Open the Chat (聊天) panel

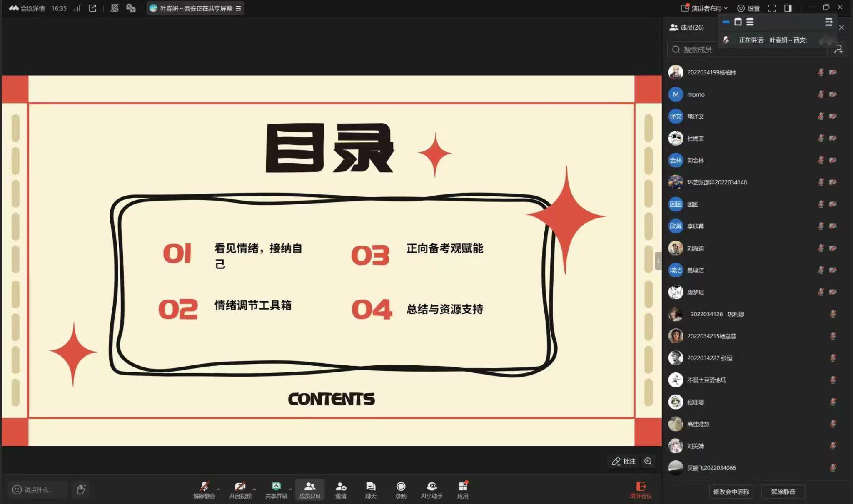(370, 487)
